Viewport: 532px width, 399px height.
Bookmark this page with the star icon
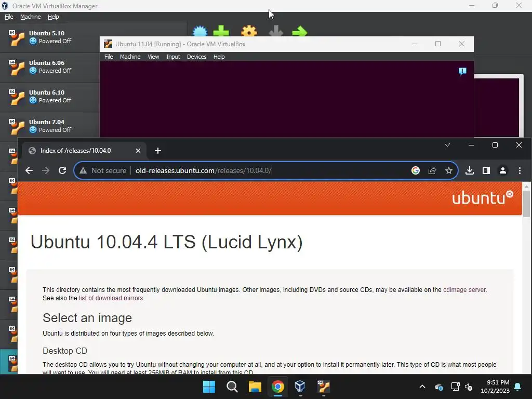point(449,170)
